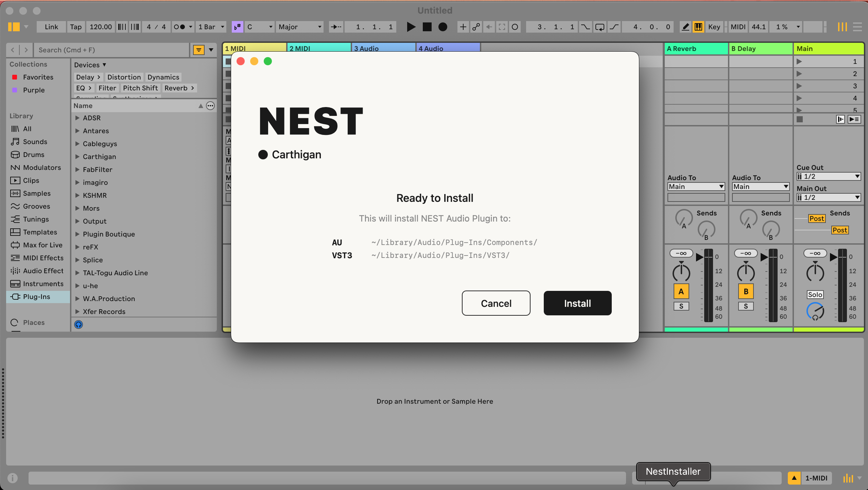
Task: Toggle the Follow playback icon
Action: coord(336,27)
